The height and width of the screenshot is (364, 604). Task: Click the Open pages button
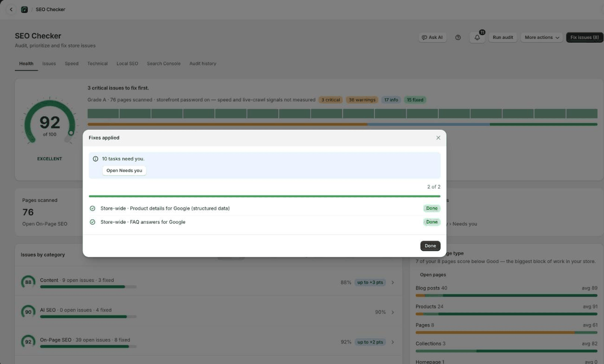pyautogui.click(x=433, y=275)
